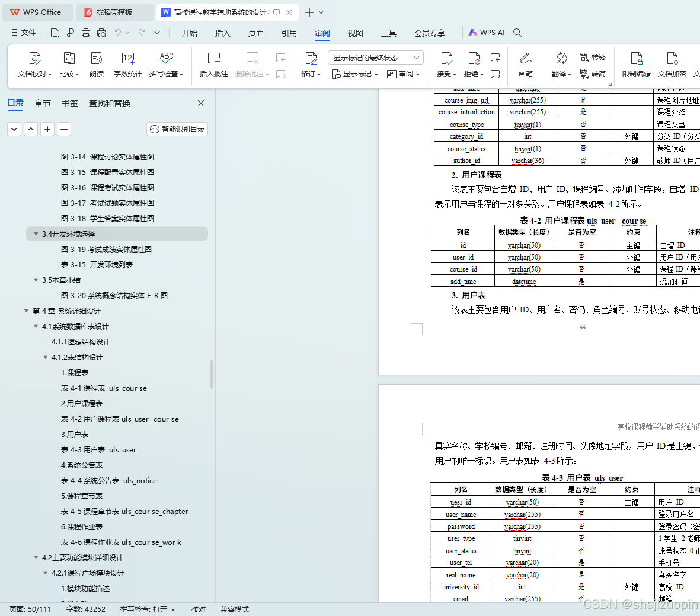This screenshot has width=700, height=616.
Task: Collapse the 4.2.1课程广场模块设计 node
Action: [45, 573]
